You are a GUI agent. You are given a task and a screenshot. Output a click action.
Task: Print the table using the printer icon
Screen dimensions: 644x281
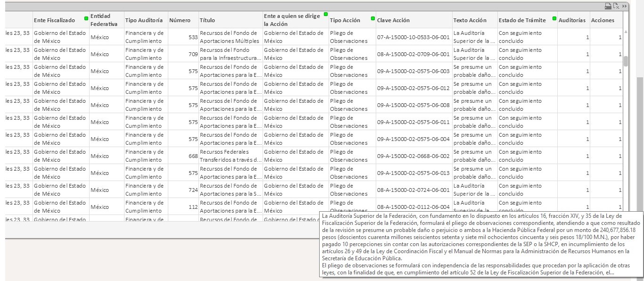click(x=608, y=6)
